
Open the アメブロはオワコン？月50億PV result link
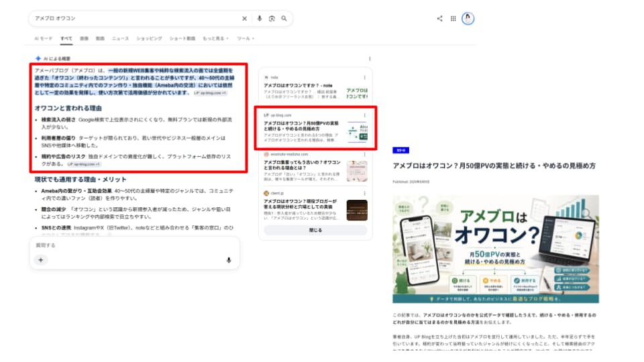(301, 125)
